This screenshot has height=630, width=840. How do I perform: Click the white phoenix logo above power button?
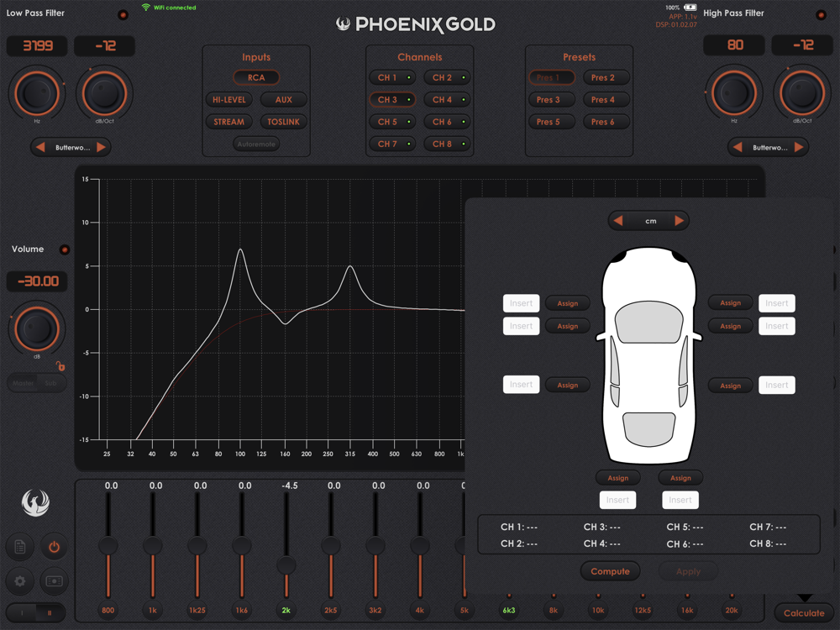pos(35,502)
